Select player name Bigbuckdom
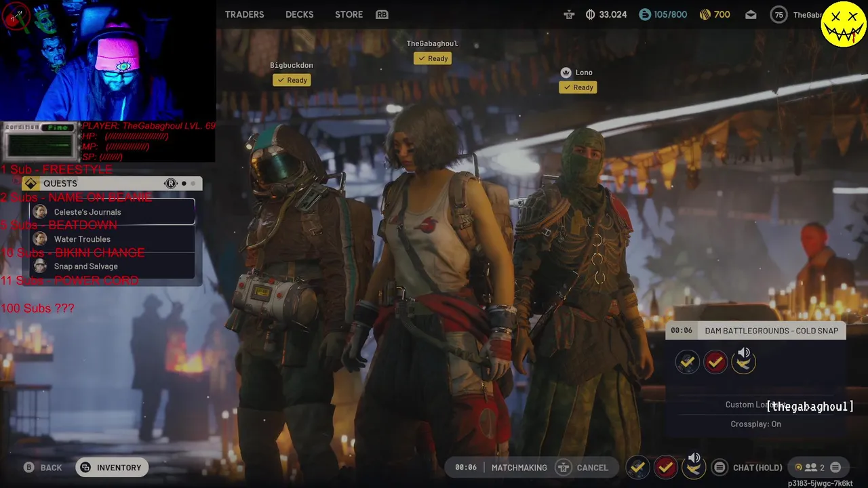 [x=292, y=65]
